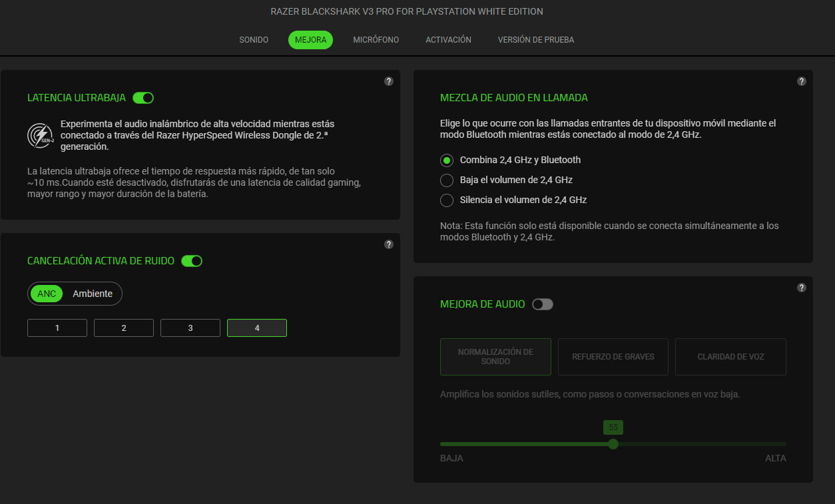Click the Alta slider label
Image resolution: width=835 pixels, height=504 pixels.
[776, 459]
